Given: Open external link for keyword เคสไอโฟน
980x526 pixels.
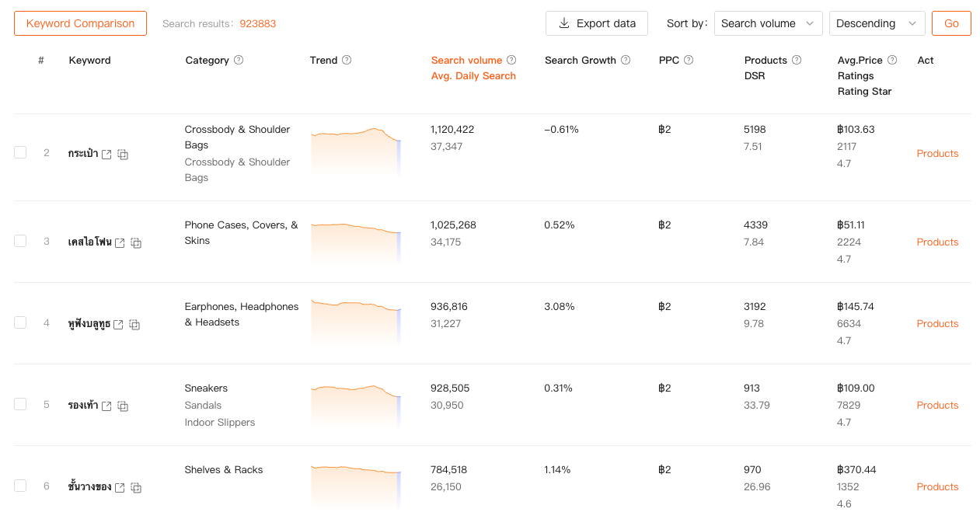Looking at the screenshot, I should coord(120,243).
